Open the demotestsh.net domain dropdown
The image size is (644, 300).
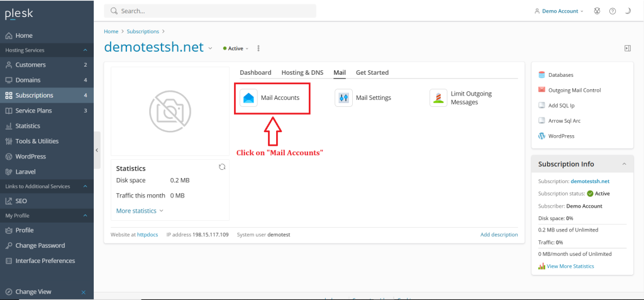click(210, 48)
